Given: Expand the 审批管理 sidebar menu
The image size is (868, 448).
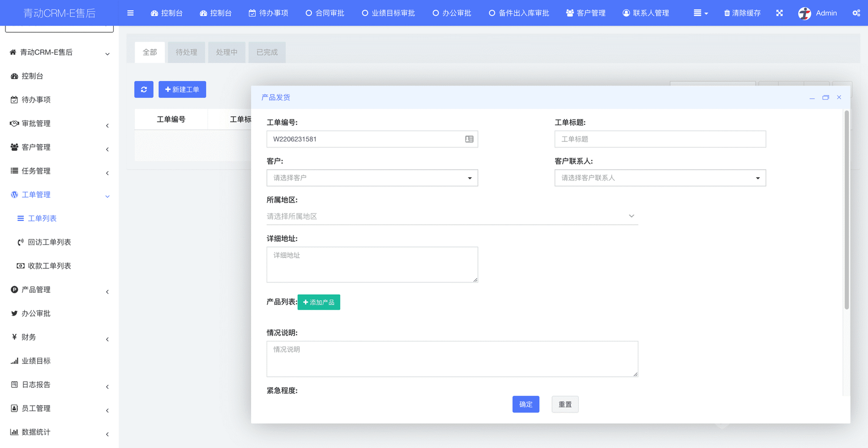Looking at the screenshot, I should [x=59, y=123].
